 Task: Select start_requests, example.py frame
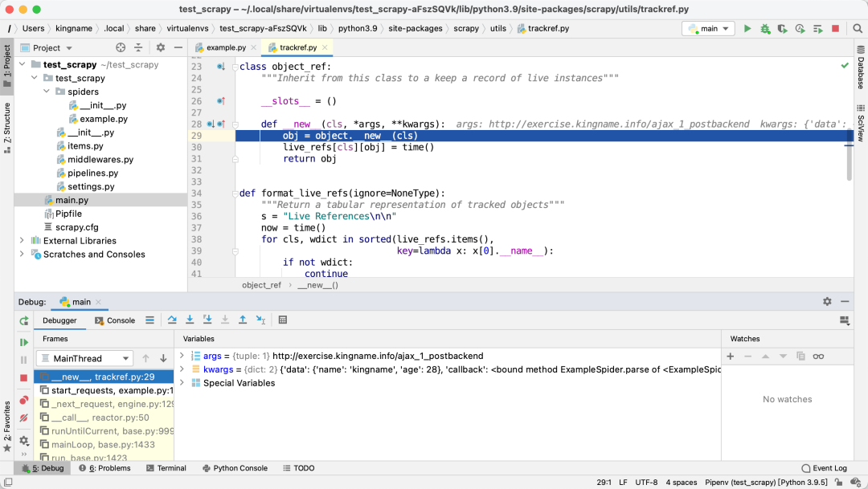[104, 390]
